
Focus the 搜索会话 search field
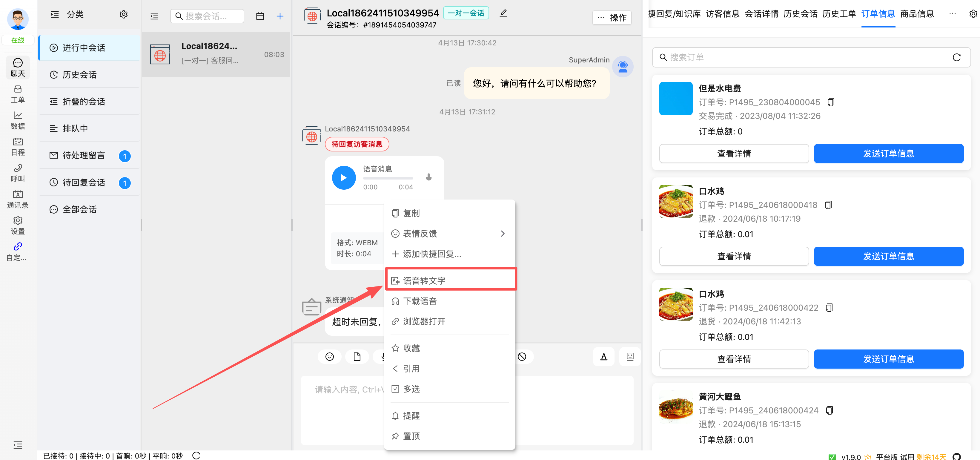[207, 16]
